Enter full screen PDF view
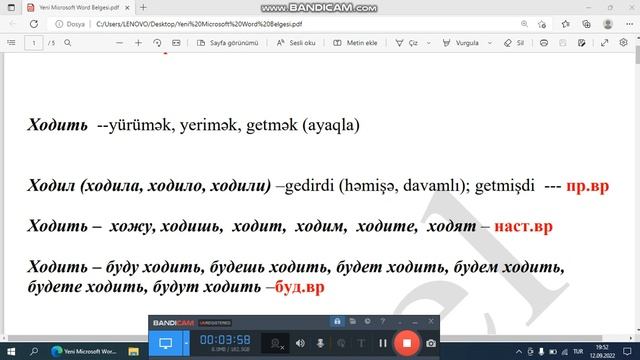Image resolution: width=640 pixels, height=360 pixels. tap(604, 42)
